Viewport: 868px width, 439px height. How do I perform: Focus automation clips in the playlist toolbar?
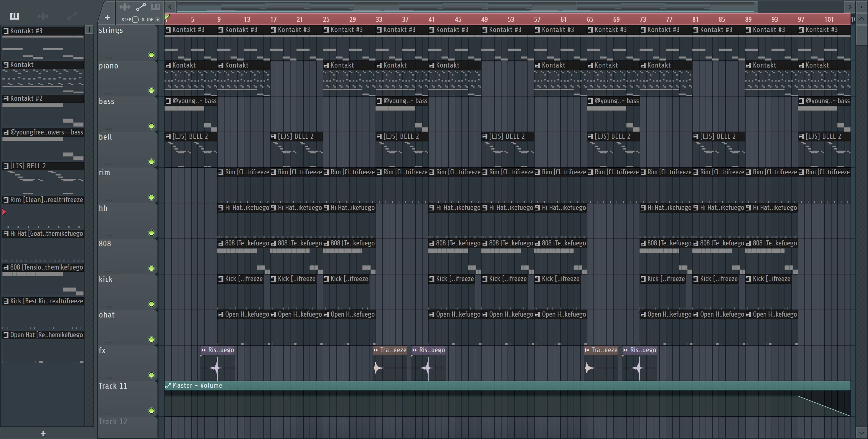(141, 7)
